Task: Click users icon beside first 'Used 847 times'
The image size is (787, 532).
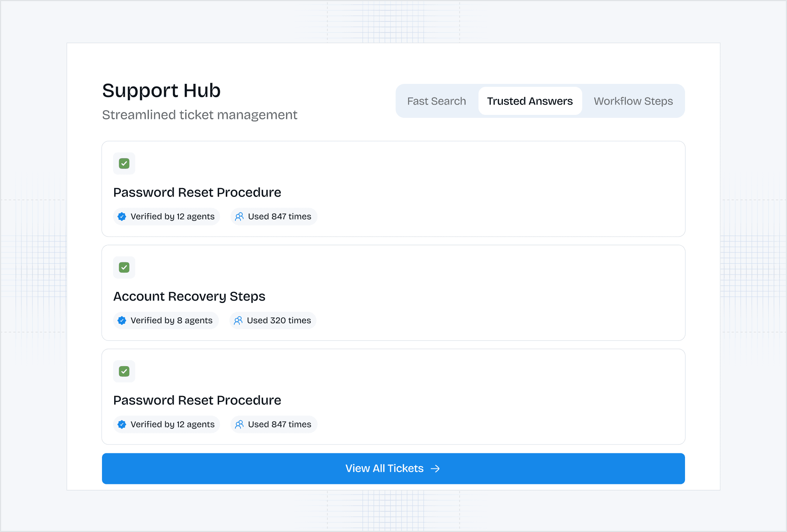Action: pyautogui.click(x=239, y=216)
